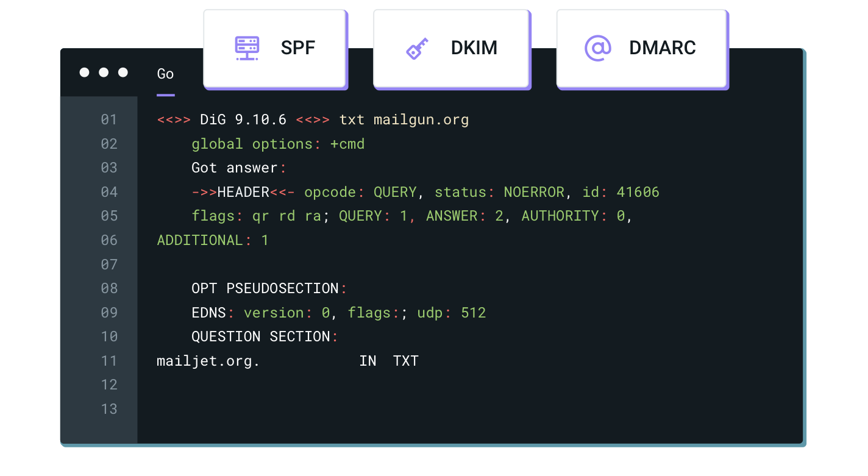
Task: Open the DKIM card
Action: 451,48
